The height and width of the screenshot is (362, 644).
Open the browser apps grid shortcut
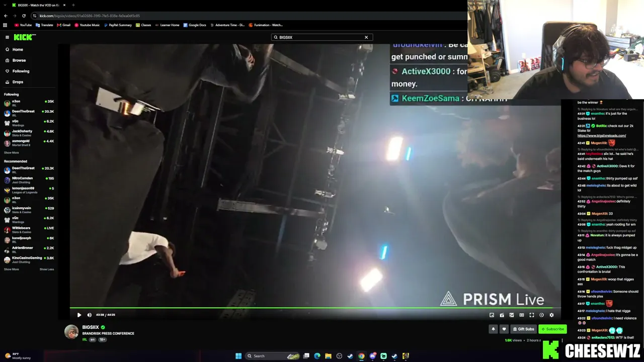coord(6,25)
